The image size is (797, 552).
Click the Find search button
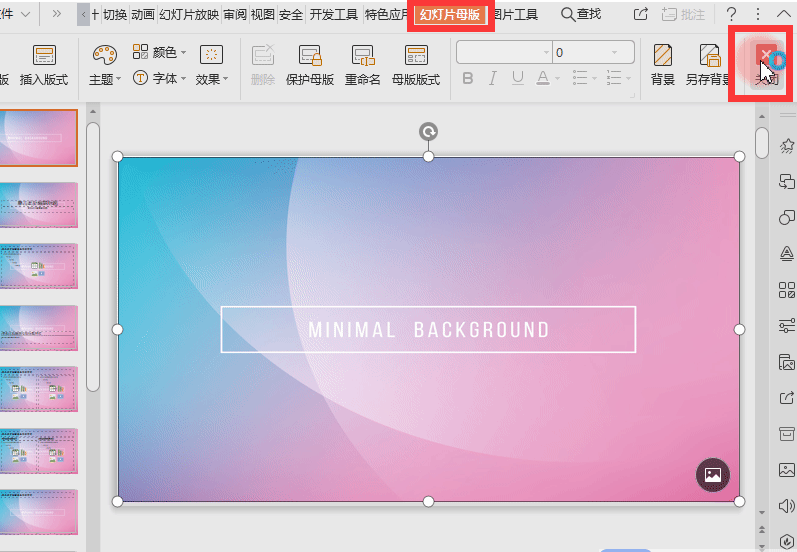point(581,15)
